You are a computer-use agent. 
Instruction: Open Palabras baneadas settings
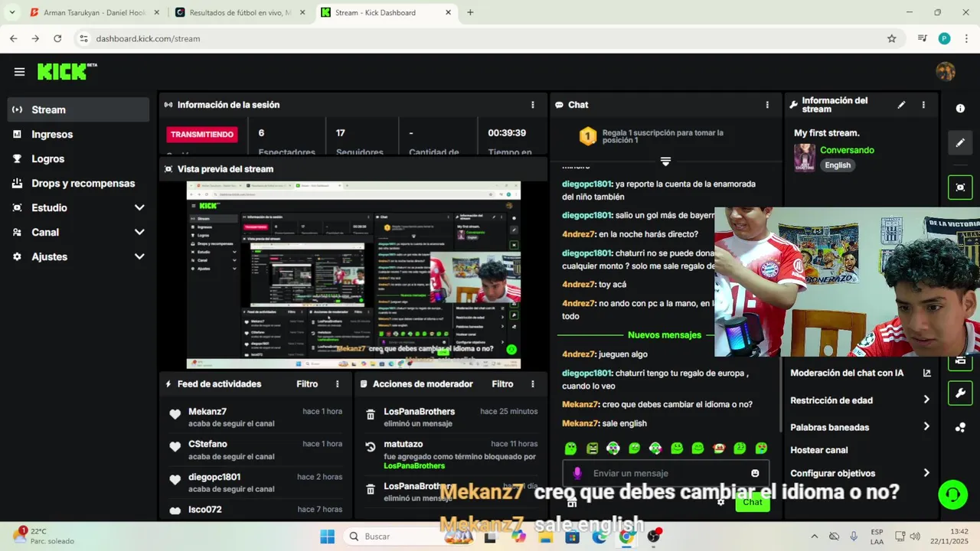pyautogui.click(x=861, y=427)
